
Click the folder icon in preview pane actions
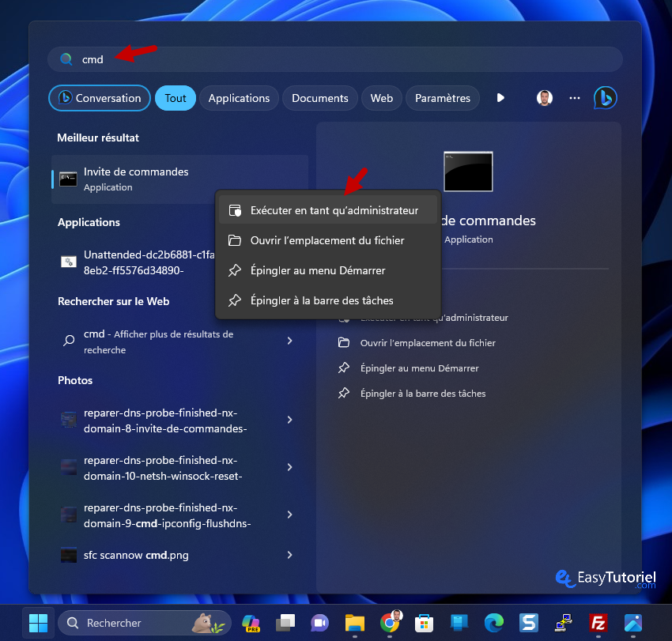tap(344, 342)
